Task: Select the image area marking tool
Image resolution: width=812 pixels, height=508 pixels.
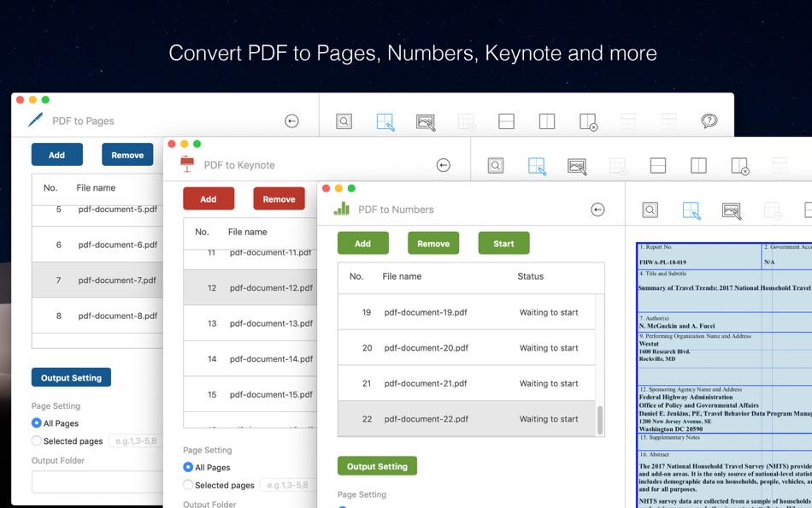Action: pos(425,121)
